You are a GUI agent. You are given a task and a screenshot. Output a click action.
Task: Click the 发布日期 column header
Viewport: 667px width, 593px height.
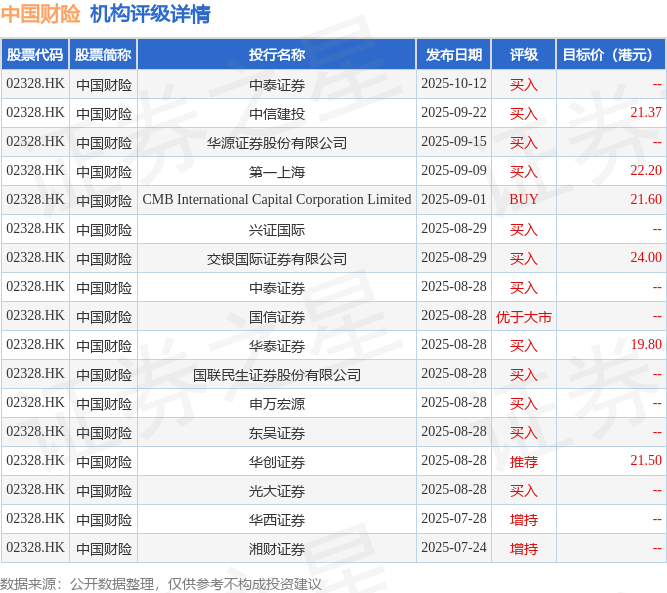[453, 54]
